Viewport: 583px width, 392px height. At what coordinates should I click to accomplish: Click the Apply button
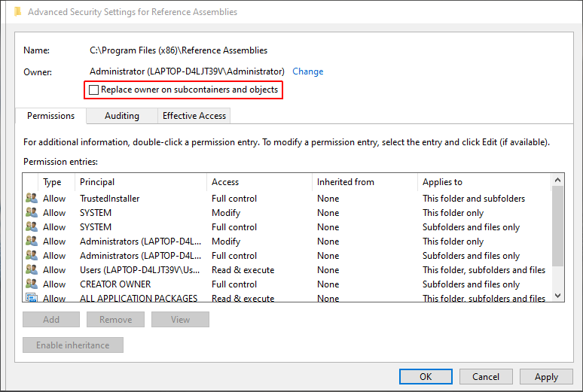546,377
